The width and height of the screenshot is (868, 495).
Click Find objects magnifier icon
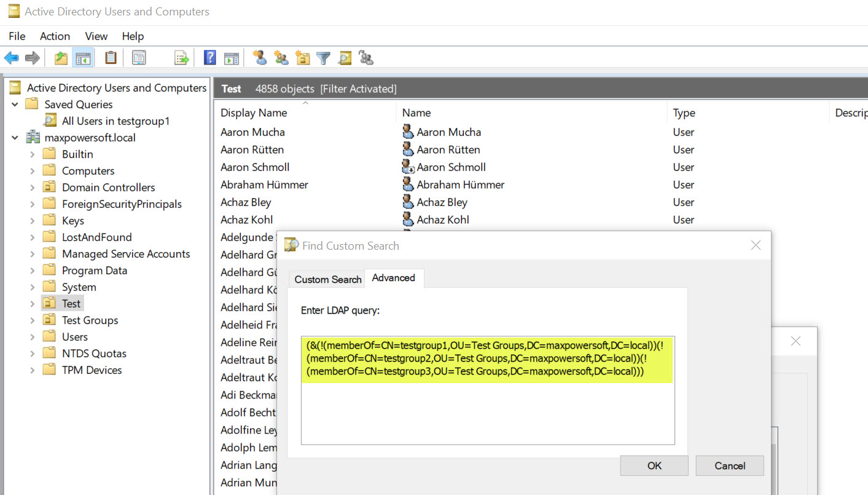[345, 58]
